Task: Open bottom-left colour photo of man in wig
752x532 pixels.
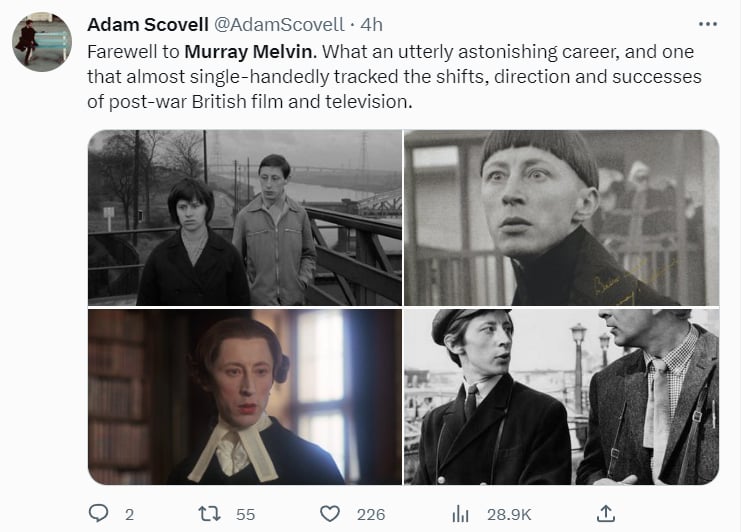Action: (244, 397)
